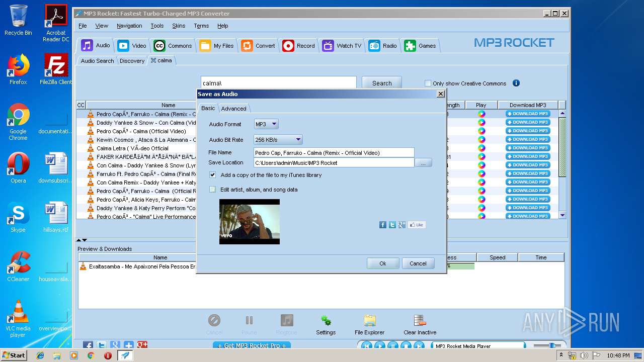Browse for save location folder
This screenshot has width=644, height=362.
tap(423, 163)
